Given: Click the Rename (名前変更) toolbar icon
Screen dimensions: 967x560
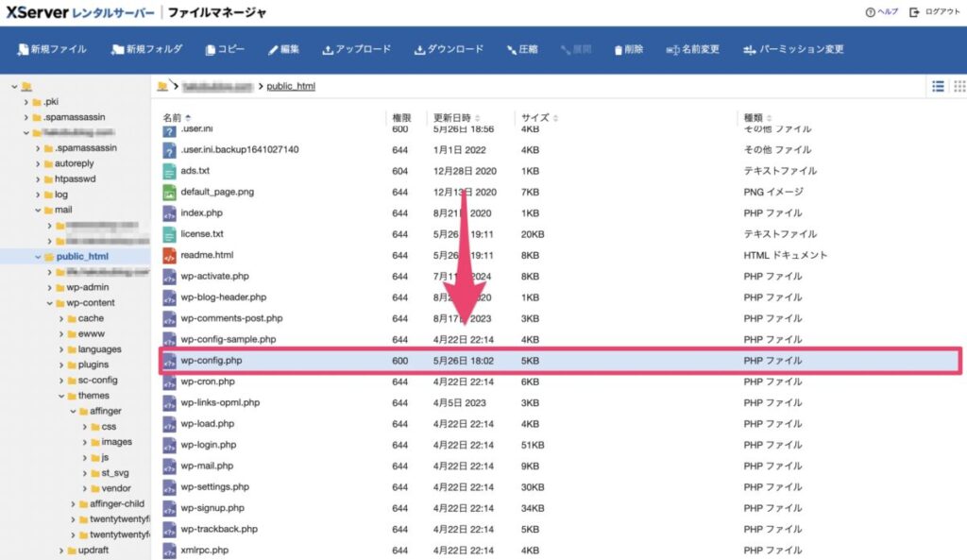Looking at the screenshot, I should pyautogui.click(x=672, y=49).
